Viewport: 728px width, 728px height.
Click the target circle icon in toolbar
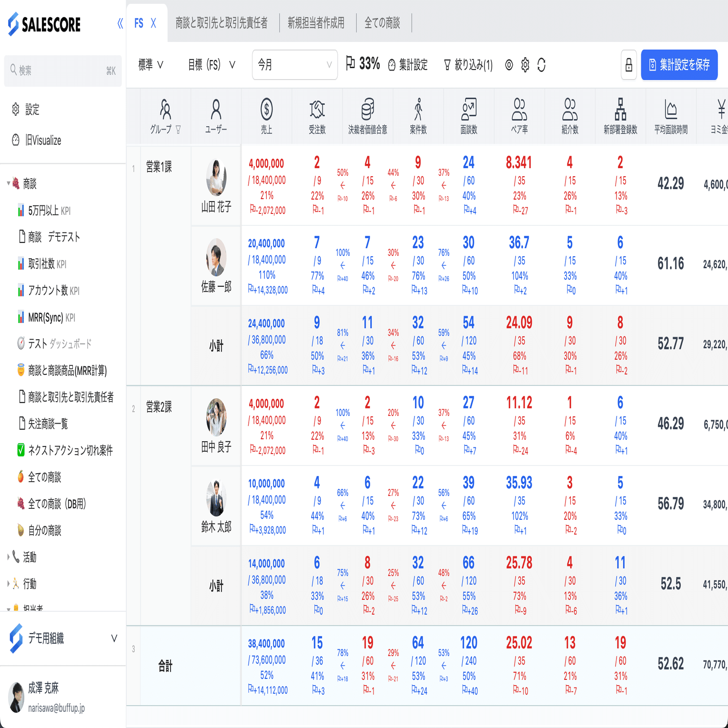click(x=509, y=65)
